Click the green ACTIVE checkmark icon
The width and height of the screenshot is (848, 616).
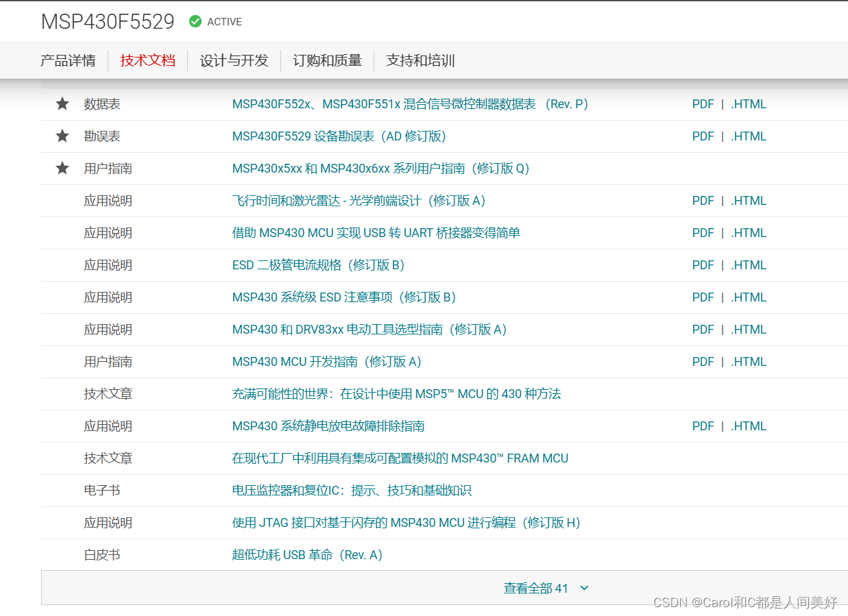(x=195, y=21)
